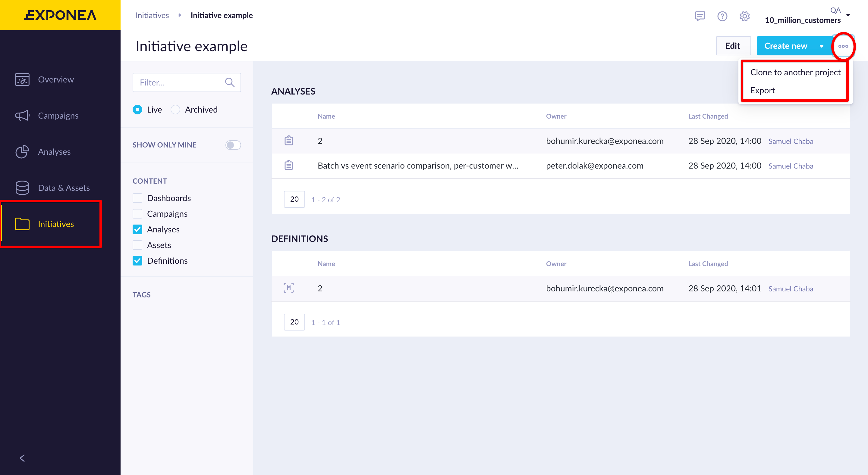Go to Initiatives breadcrumb link
Image resolution: width=868 pixels, height=475 pixels.
[152, 15]
